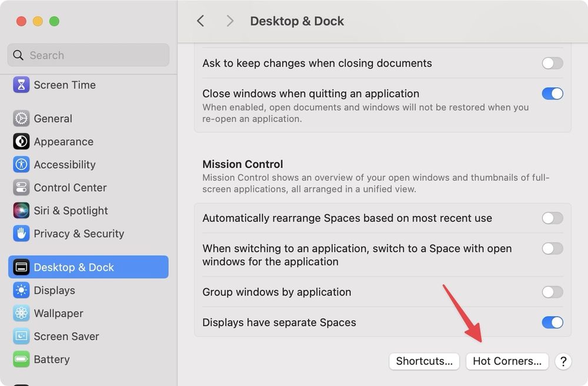Click the Search field in the sidebar
Image resolution: width=588 pixels, height=386 pixels.
pos(88,55)
